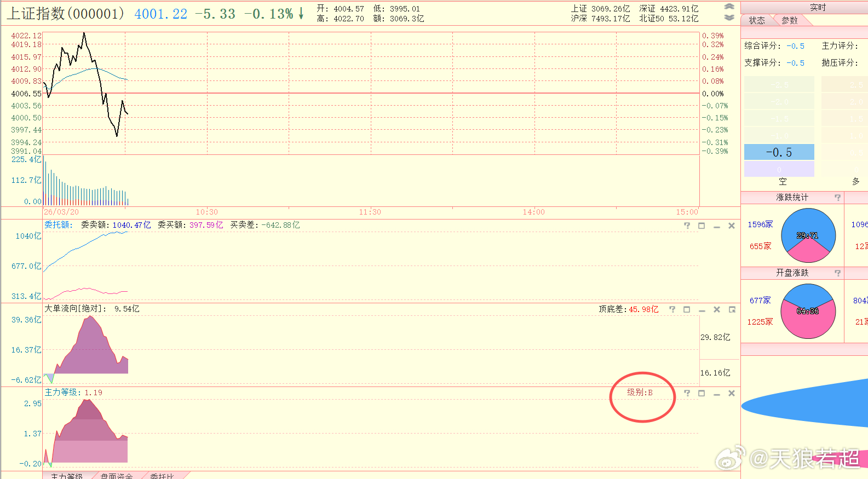Click the 开盘涨跌 64:36 pie chart
868x479 pixels.
point(808,311)
